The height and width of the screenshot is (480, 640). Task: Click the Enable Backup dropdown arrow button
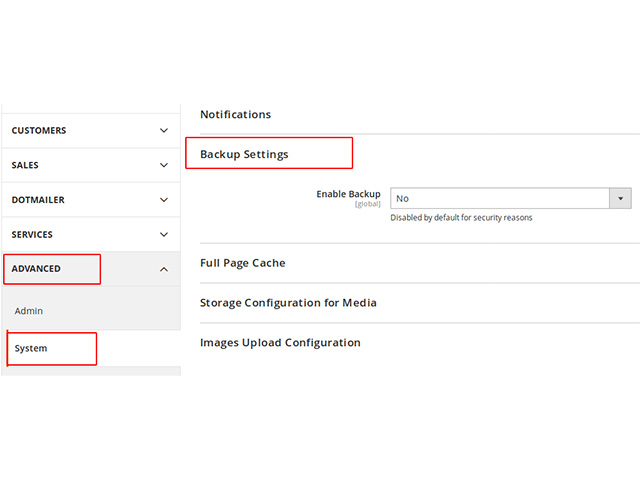pyautogui.click(x=620, y=199)
